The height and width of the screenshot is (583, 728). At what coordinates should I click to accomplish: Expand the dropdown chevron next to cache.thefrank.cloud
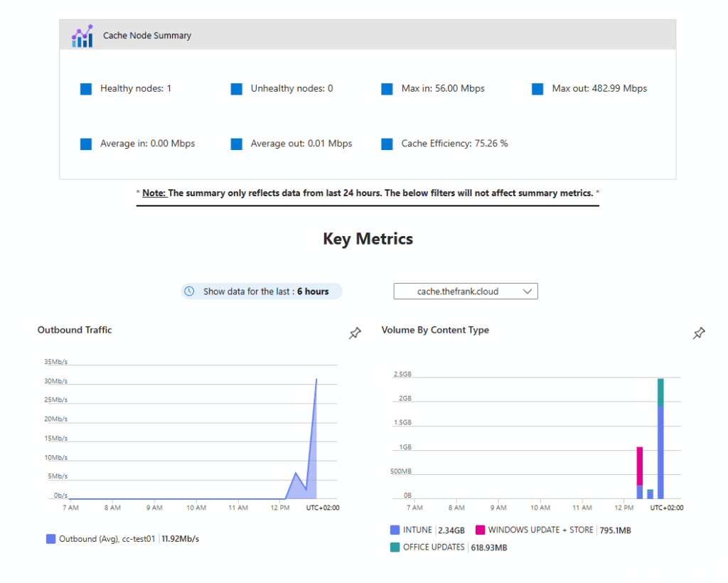(x=527, y=291)
